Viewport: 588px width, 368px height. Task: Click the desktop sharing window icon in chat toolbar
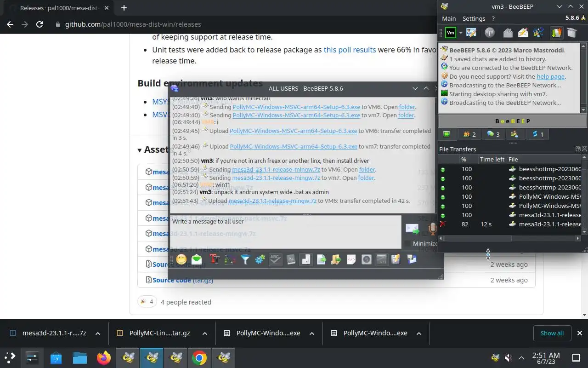click(381, 259)
